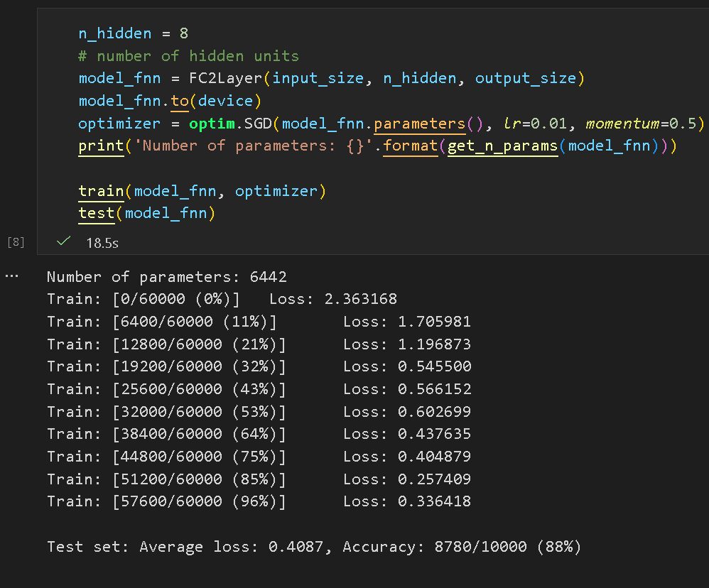Click the cell execution count [8]
The image size is (709, 588).
click(x=16, y=243)
